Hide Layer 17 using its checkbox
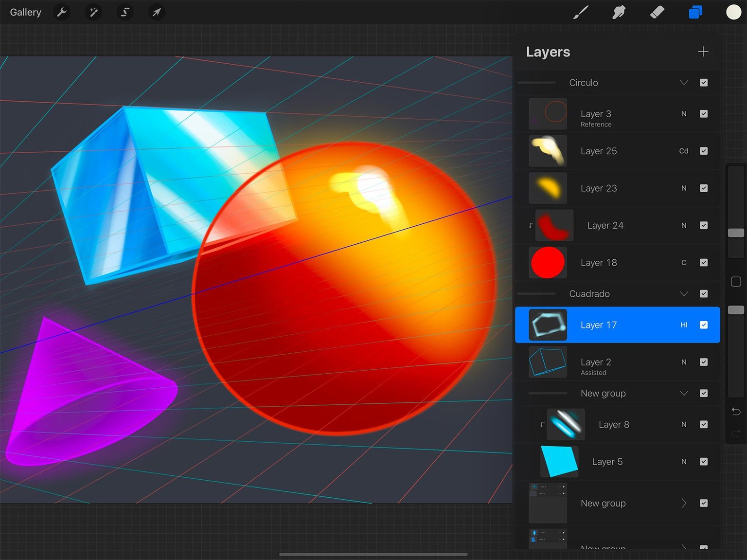The image size is (747, 560). 704,325
